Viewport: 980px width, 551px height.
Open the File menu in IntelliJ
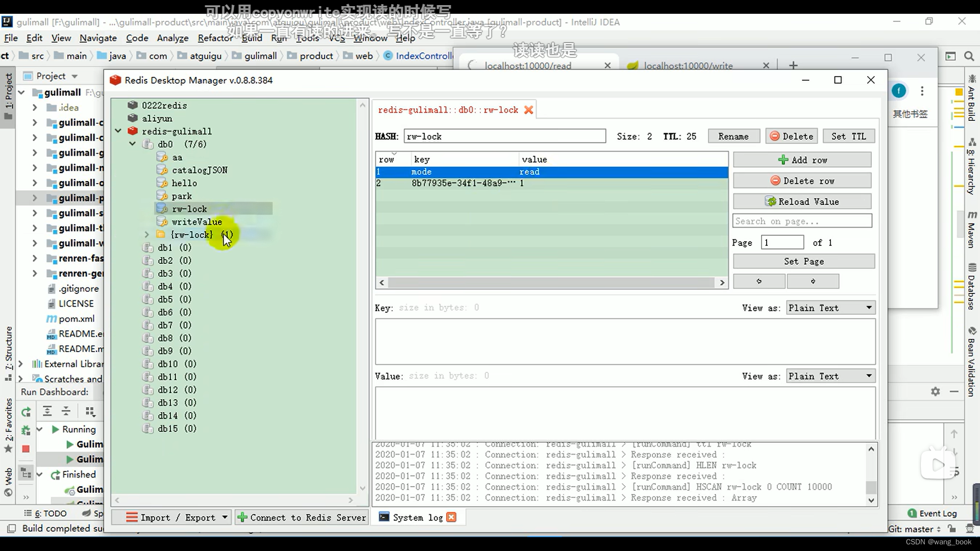tap(11, 38)
